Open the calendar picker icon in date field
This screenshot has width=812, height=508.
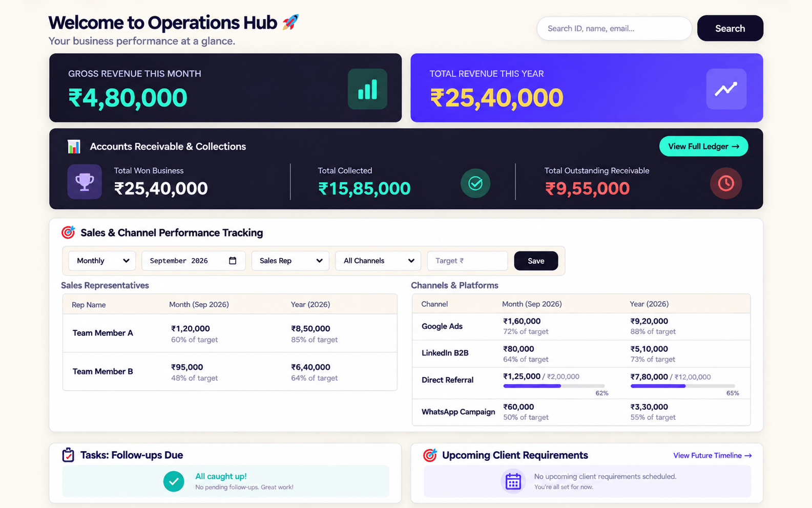pos(233,261)
